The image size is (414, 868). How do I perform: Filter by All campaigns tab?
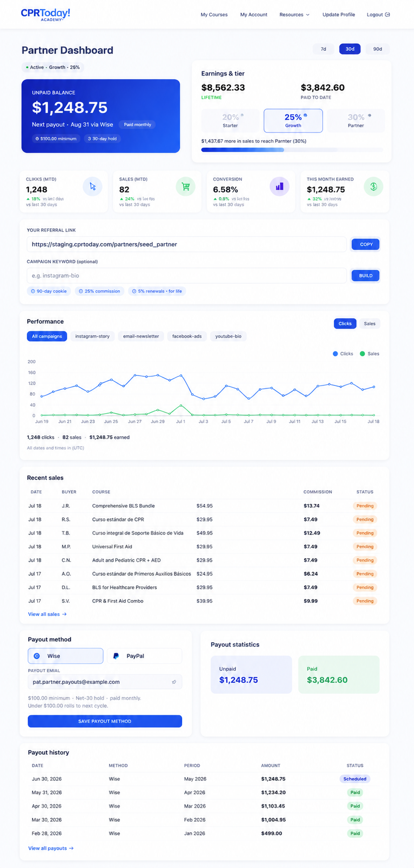(x=47, y=336)
